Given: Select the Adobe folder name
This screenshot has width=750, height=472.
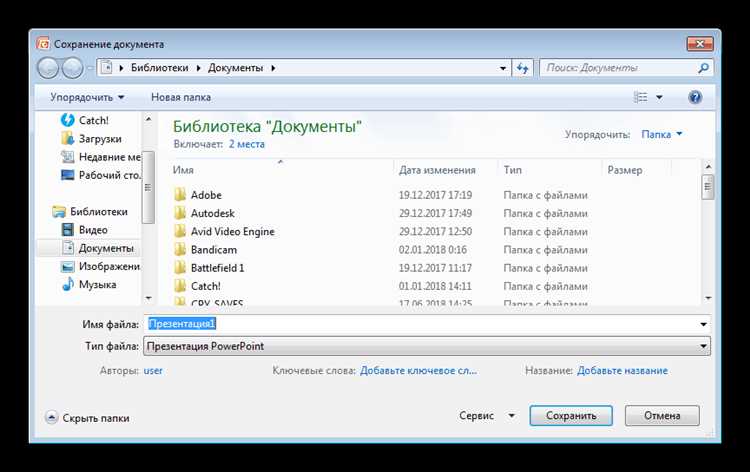Looking at the screenshot, I should [x=206, y=195].
